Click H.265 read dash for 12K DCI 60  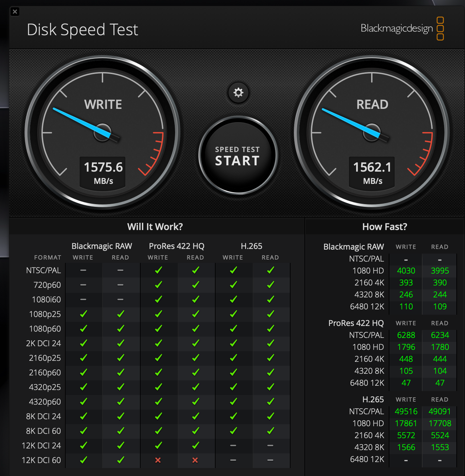[270, 460]
